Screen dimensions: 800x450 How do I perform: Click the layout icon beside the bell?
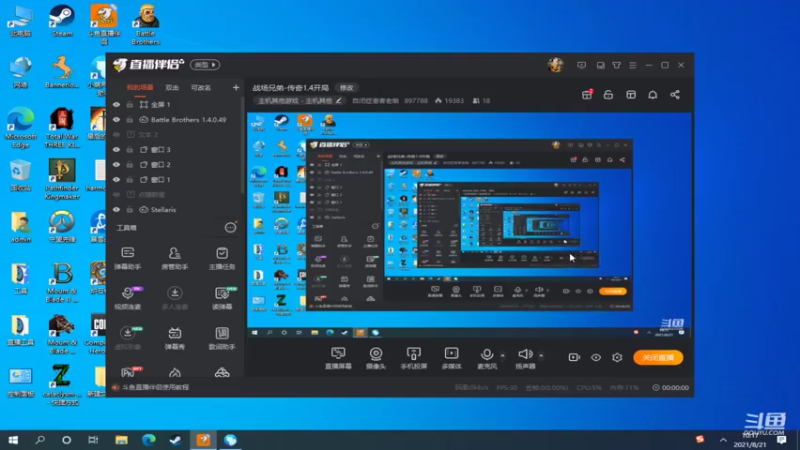point(631,95)
